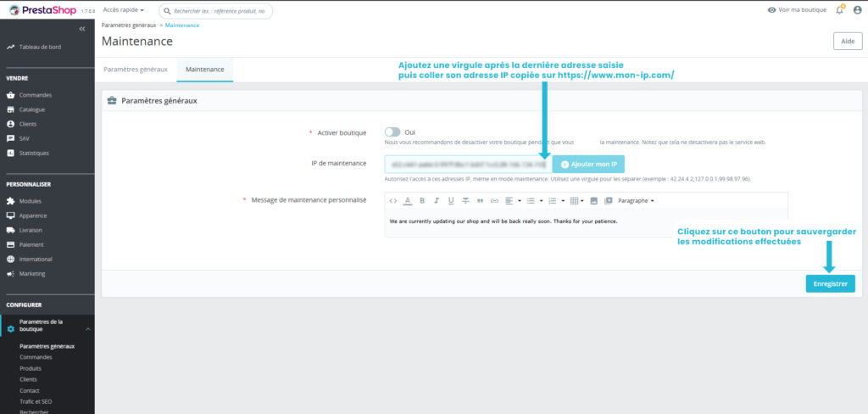Open the Clients submenu item under Configurer
868x414 pixels.
click(28, 379)
